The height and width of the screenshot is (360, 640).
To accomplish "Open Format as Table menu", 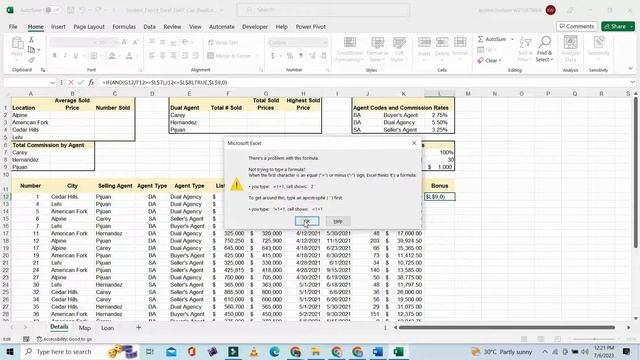I will tap(377, 50).
